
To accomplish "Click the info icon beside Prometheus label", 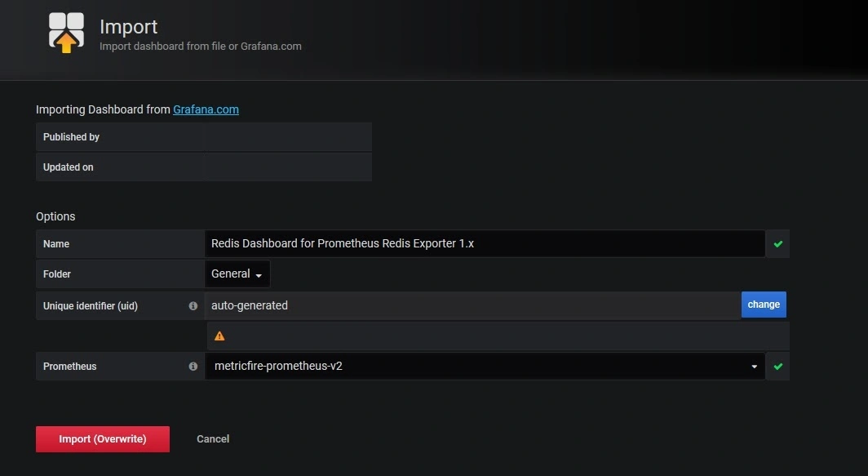I will coord(193,367).
